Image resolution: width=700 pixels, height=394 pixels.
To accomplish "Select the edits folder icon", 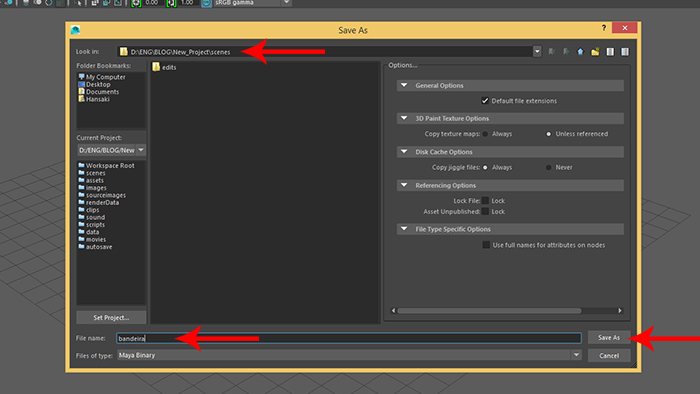I will [x=156, y=67].
